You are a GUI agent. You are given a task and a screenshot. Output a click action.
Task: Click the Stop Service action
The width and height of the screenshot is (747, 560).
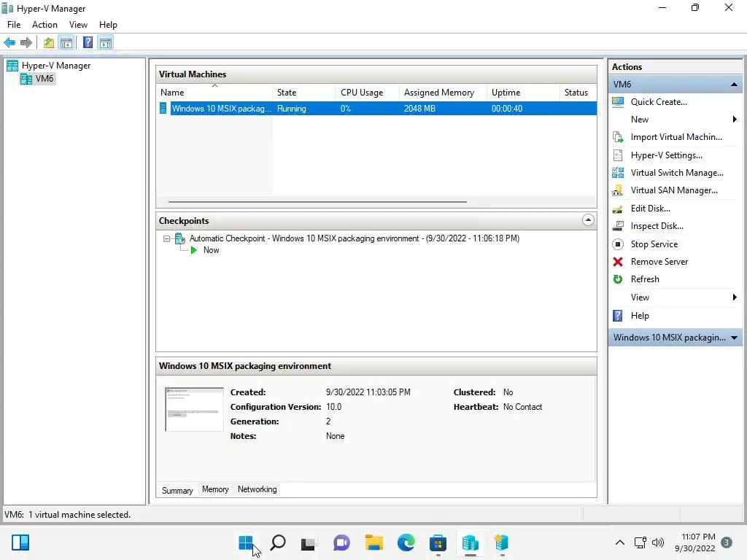point(654,244)
